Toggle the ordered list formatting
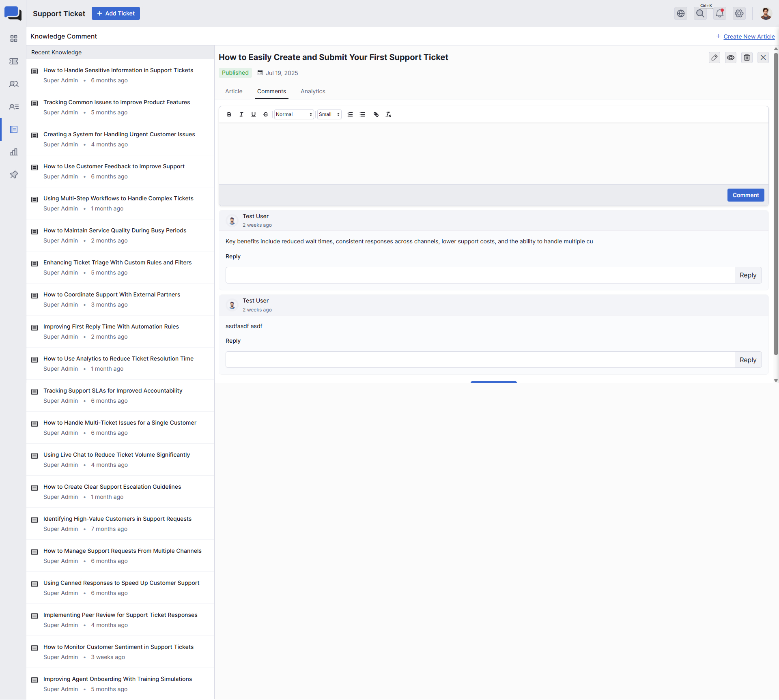 click(350, 114)
